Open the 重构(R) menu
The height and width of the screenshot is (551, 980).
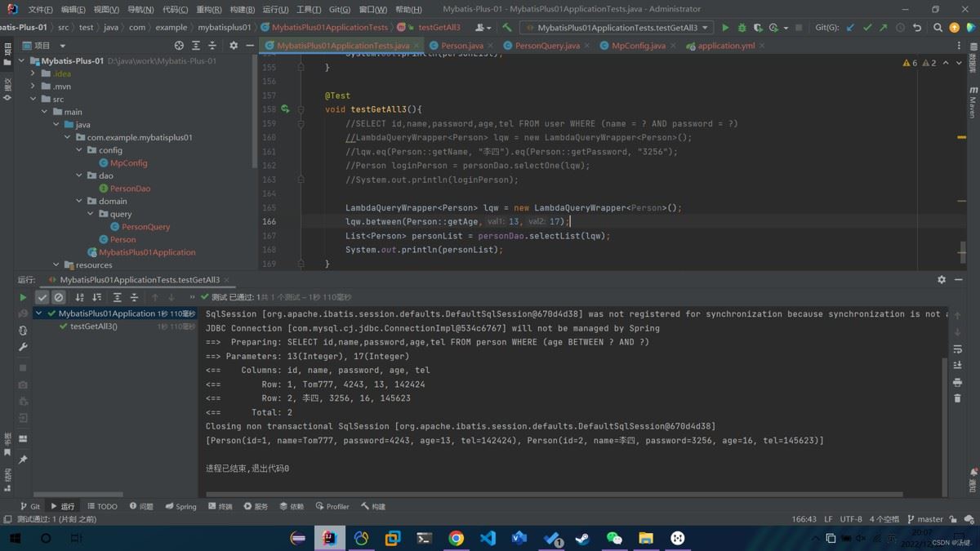click(208, 10)
